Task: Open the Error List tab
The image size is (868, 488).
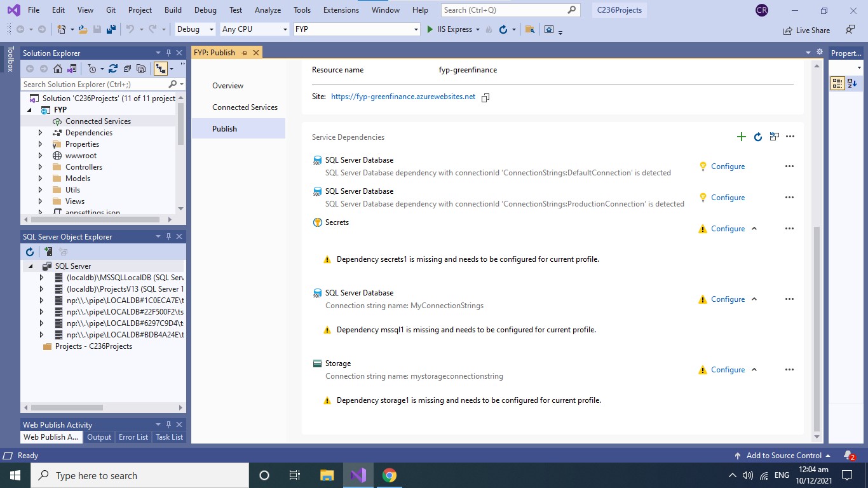Action: coord(133,437)
